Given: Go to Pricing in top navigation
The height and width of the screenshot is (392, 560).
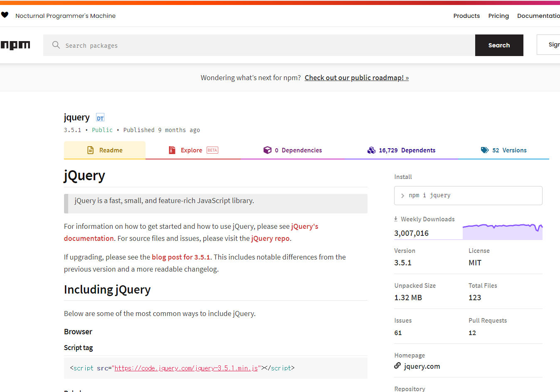Looking at the screenshot, I should coord(498,16).
